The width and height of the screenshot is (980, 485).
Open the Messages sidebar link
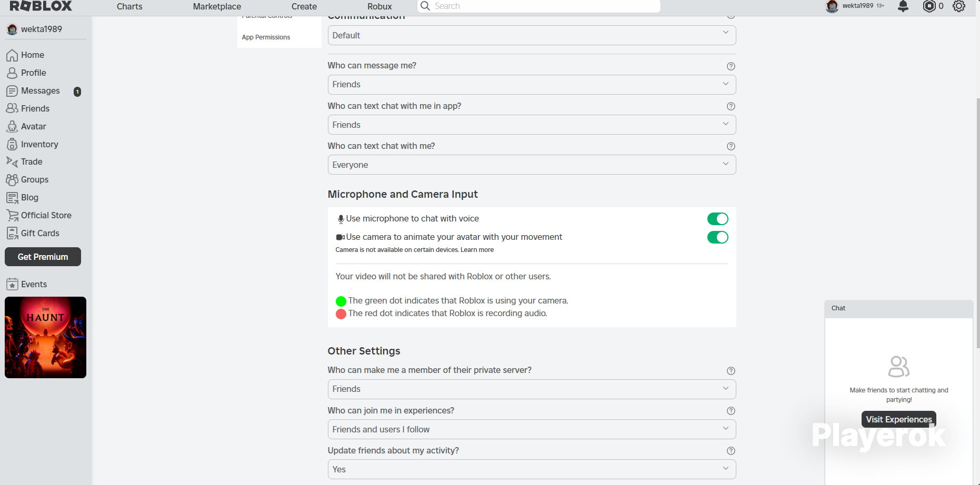point(41,91)
